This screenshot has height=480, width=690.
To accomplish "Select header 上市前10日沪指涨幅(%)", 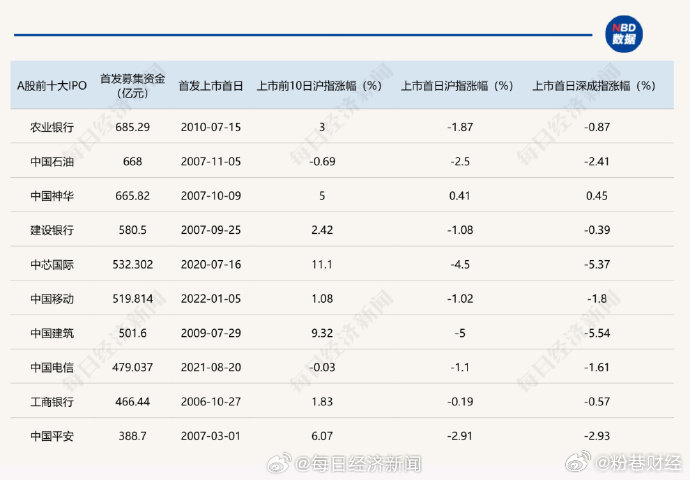I will click(x=319, y=86).
